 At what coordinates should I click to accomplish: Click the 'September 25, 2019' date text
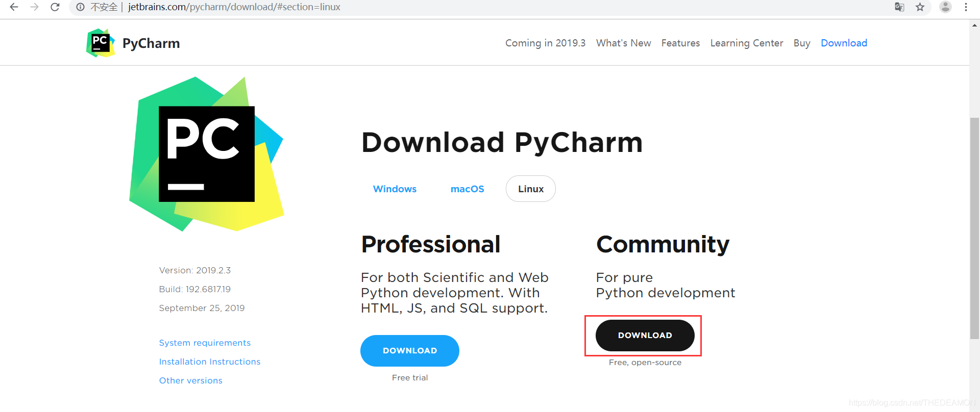(x=202, y=308)
